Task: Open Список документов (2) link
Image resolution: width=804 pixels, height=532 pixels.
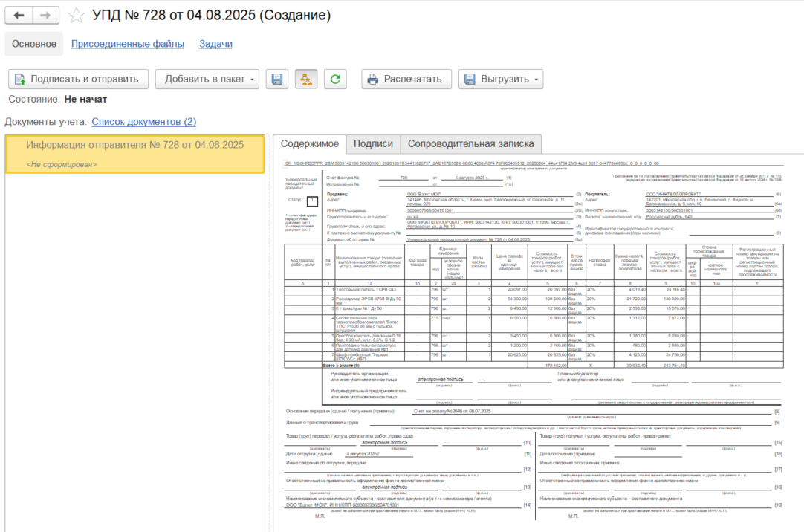Action: [144, 122]
